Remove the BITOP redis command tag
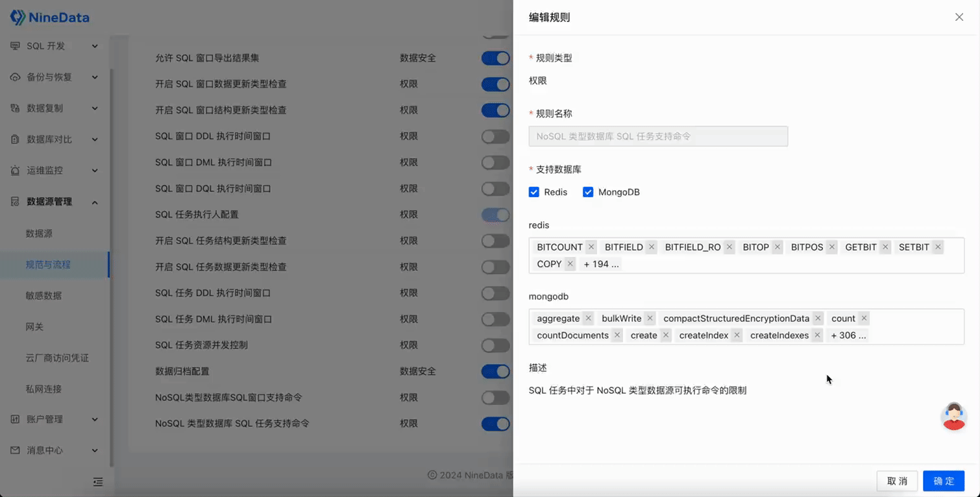This screenshot has width=980, height=497. click(777, 247)
